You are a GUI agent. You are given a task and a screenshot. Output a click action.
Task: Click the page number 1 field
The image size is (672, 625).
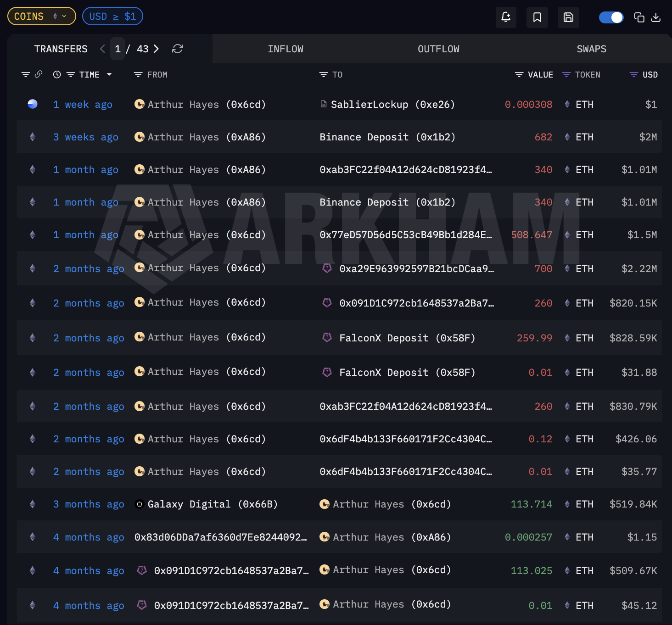(118, 49)
